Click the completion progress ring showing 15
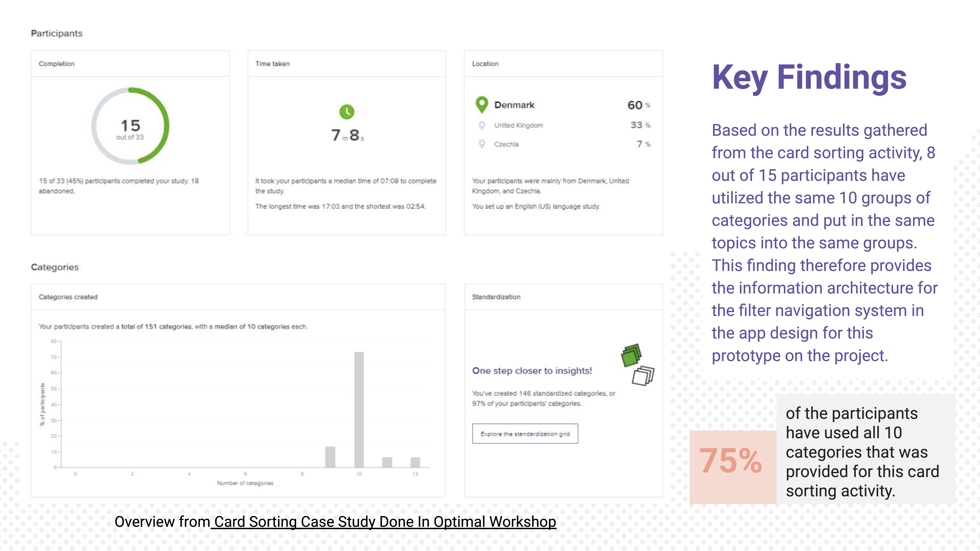 coord(130,126)
